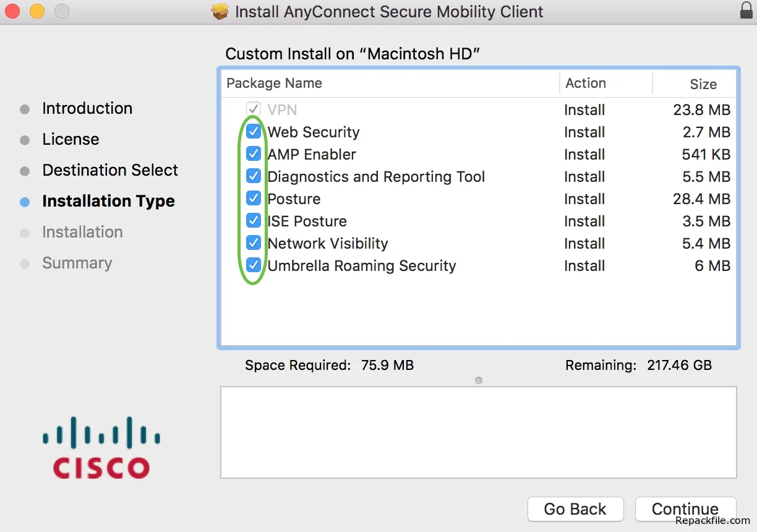Click the greyed VPN checkbox

pyautogui.click(x=254, y=109)
